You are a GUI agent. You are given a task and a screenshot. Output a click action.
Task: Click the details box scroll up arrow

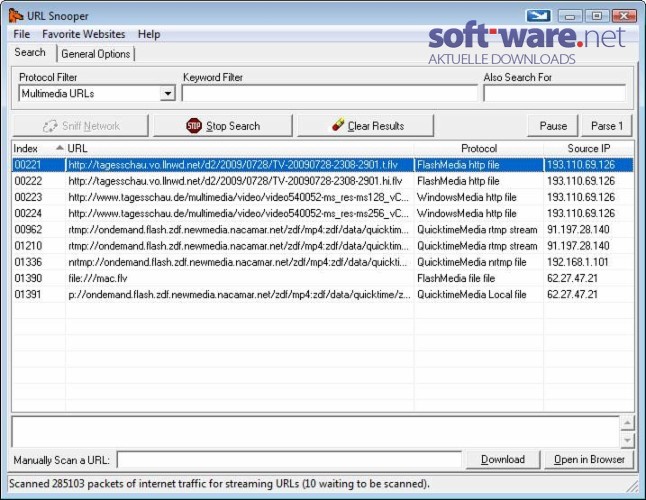pos(627,423)
